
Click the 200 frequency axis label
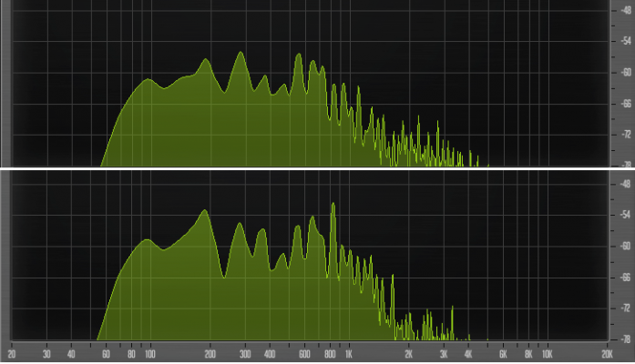[210, 354]
